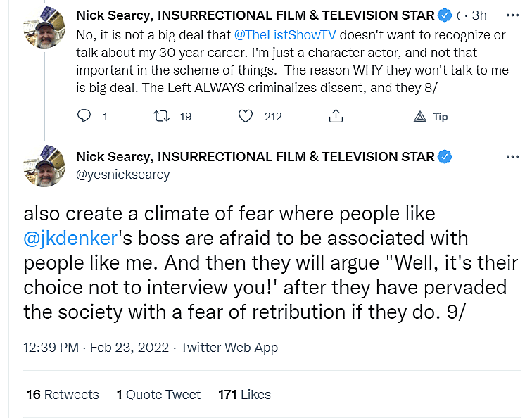Click the verified badge beside the second tweet's author name

[x=445, y=157]
